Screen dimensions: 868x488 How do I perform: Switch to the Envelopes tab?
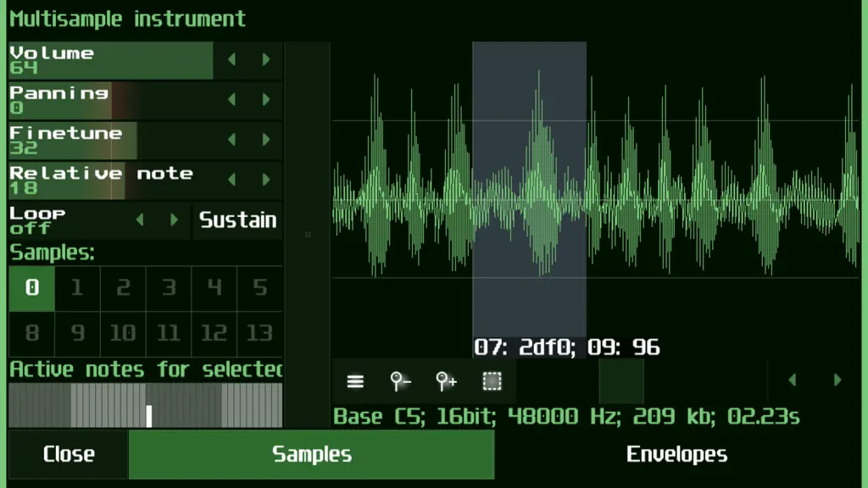coord(677,454)
